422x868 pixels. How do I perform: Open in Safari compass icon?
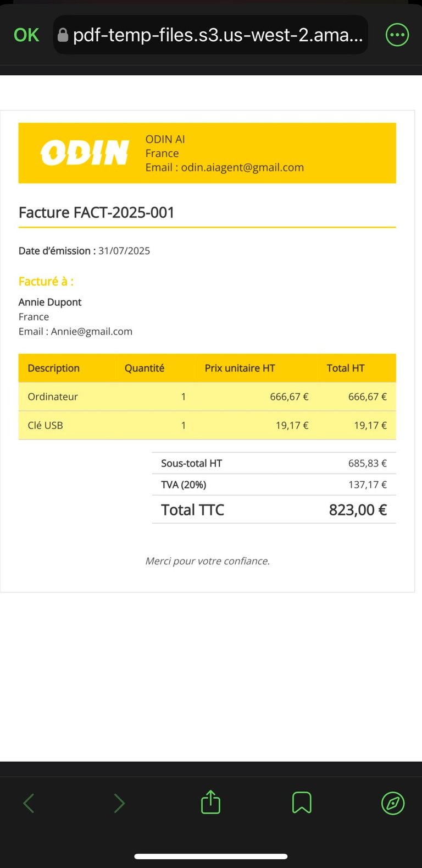tap(393, 803)
